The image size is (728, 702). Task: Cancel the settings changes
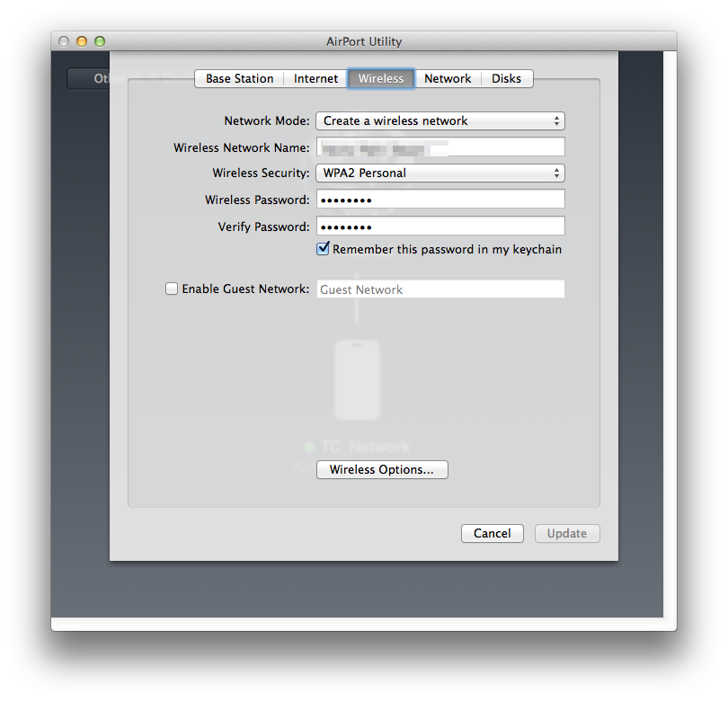(x=493, y=533)
